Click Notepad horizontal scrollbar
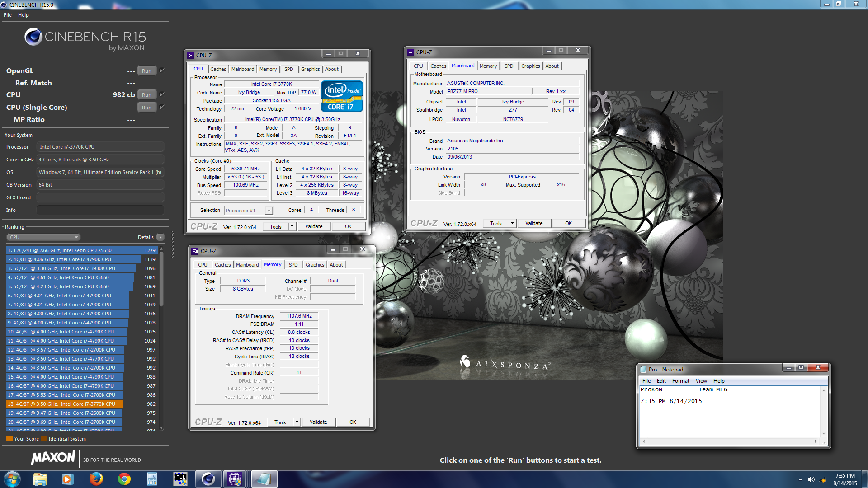Viewport: 868px width, 488px height. click(x=730, y=441)
